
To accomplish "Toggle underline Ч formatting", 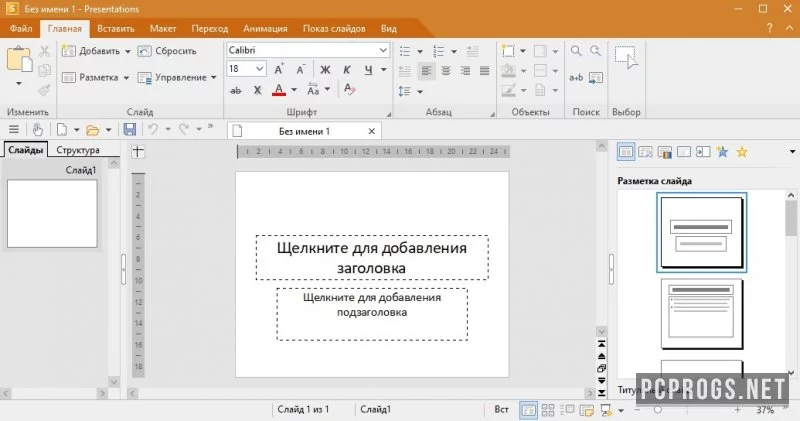I will [x=368, y=70].
